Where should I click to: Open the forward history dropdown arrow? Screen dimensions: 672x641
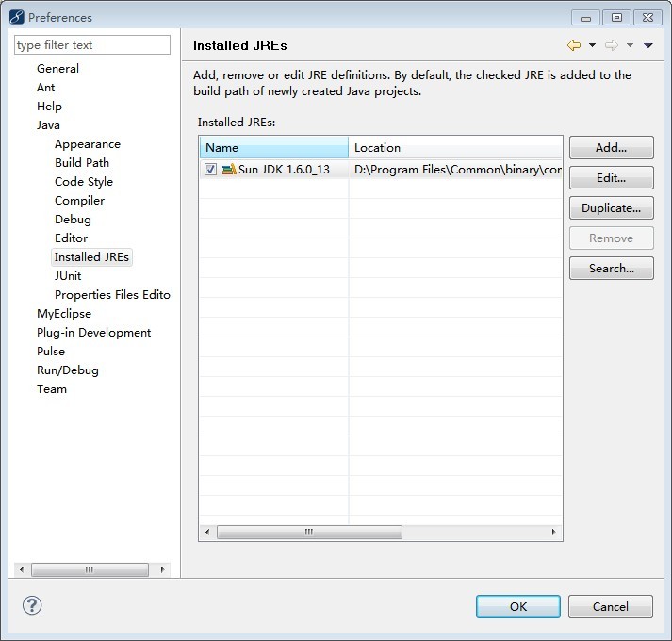pos(630,45)
